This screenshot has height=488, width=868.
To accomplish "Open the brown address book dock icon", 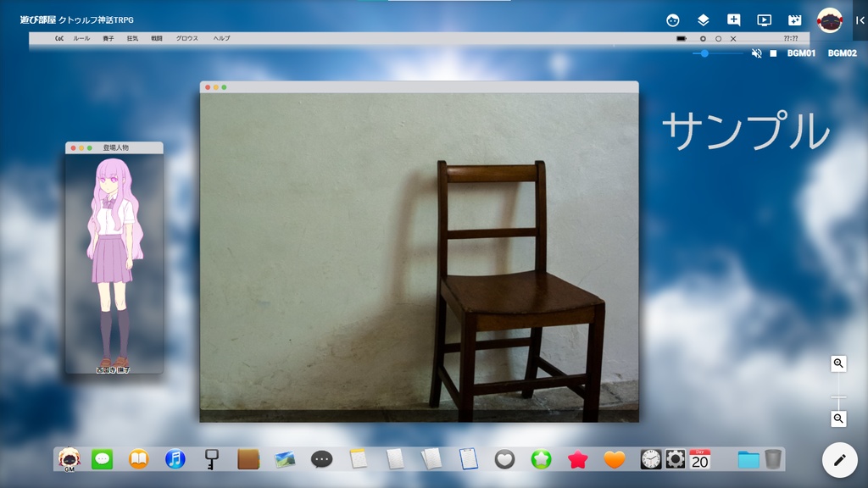I will click(248, 459).
